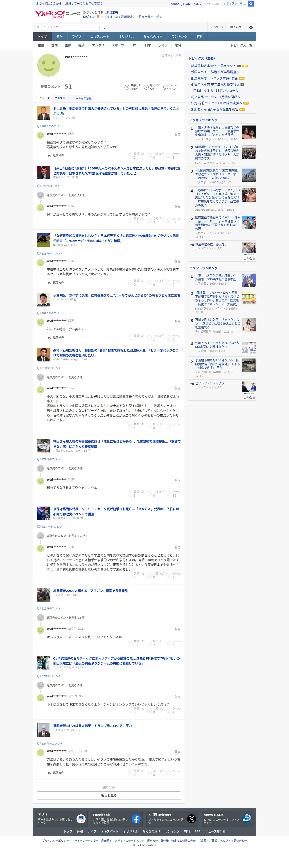This screenshot has width=289, height=868.
Task: Click プライバシーポリシー footer link
Action: (56, 841)
